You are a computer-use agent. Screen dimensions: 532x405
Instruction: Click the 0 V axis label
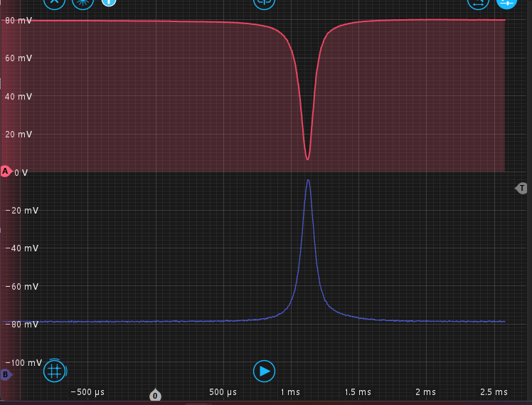(x=21, y=173)
